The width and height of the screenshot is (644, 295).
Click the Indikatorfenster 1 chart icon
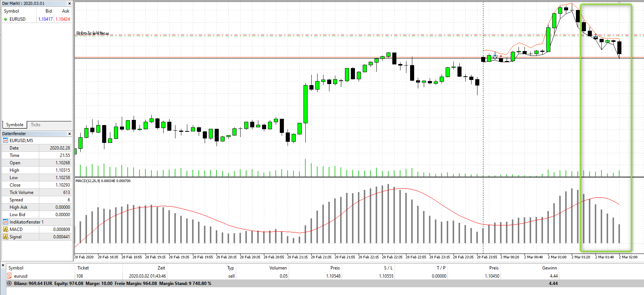coord(6,222)
